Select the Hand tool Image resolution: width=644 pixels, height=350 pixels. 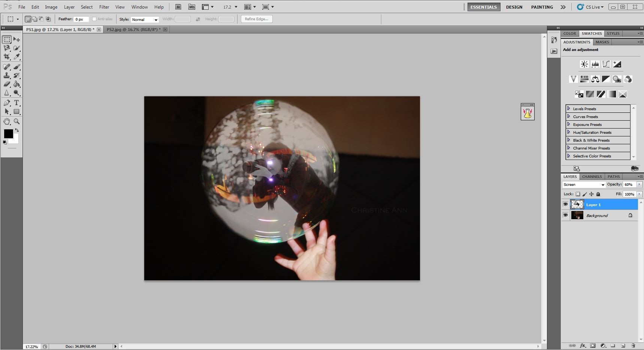point(7,121)
